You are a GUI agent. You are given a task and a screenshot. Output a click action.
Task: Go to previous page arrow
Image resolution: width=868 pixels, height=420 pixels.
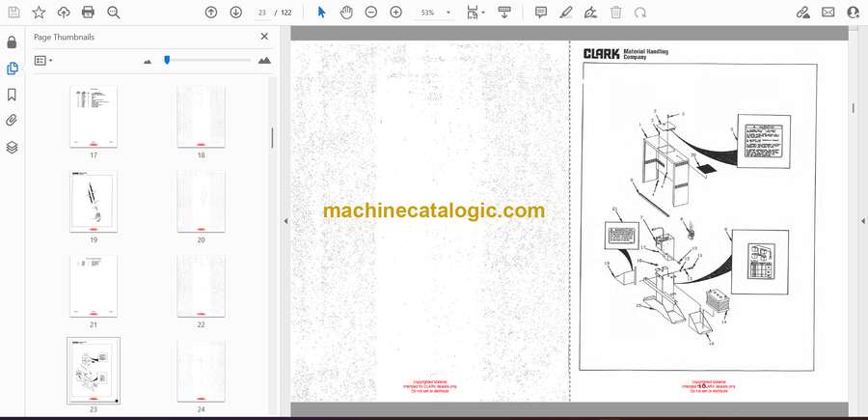pyautogui.click(x=211, y=13)
